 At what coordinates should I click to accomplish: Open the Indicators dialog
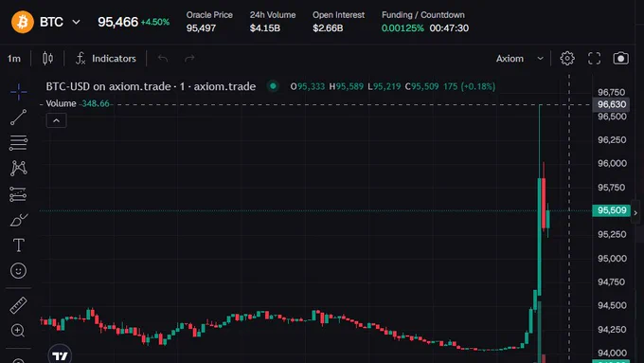pyautogui.click(x=105, y=59)
